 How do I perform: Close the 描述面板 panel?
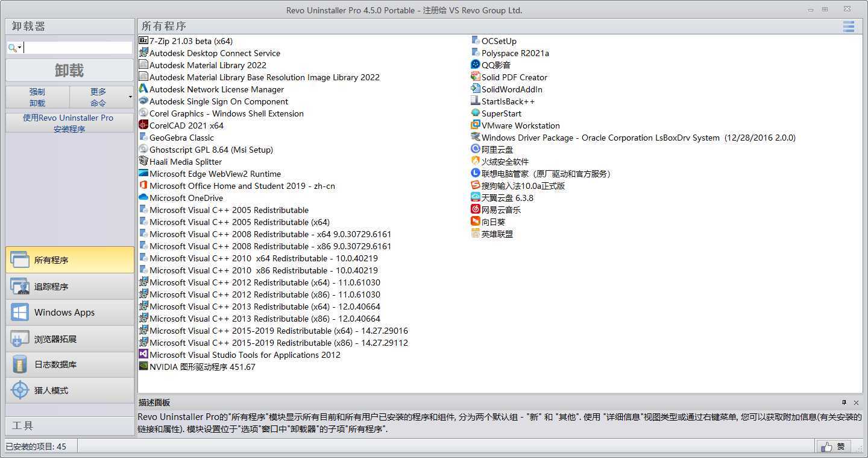(x=856, y=402)
